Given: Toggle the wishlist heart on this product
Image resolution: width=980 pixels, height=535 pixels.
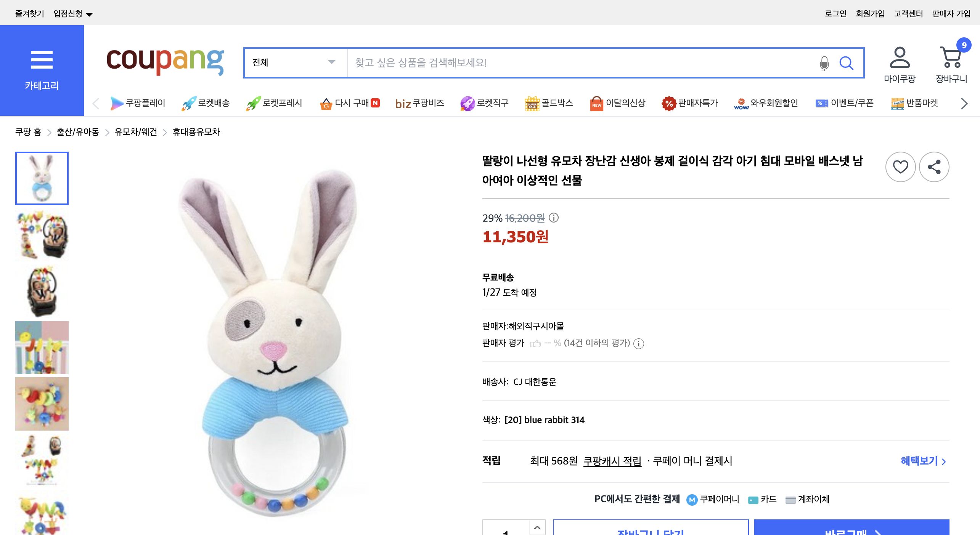Looking at the screenshot, I should click(901, 167).
